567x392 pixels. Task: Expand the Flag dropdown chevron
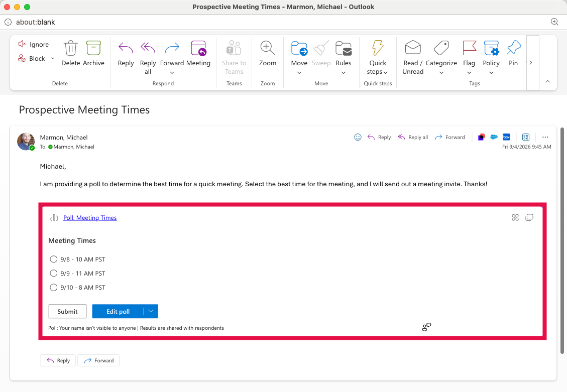(x=469, y=73)
